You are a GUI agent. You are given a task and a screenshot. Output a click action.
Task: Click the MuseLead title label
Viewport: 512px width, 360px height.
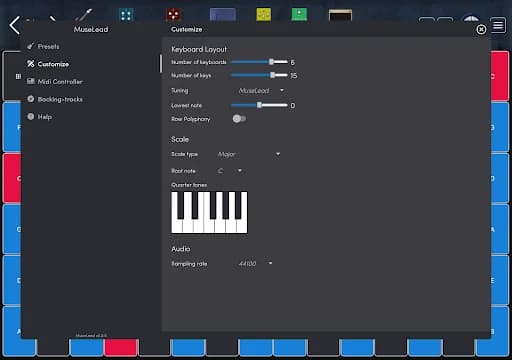pos(91,29)
